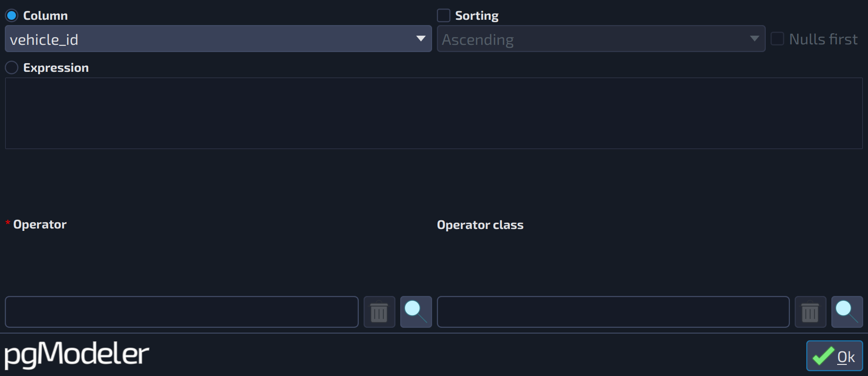Focus the Operator input field
868x376 pixels.
181,312
